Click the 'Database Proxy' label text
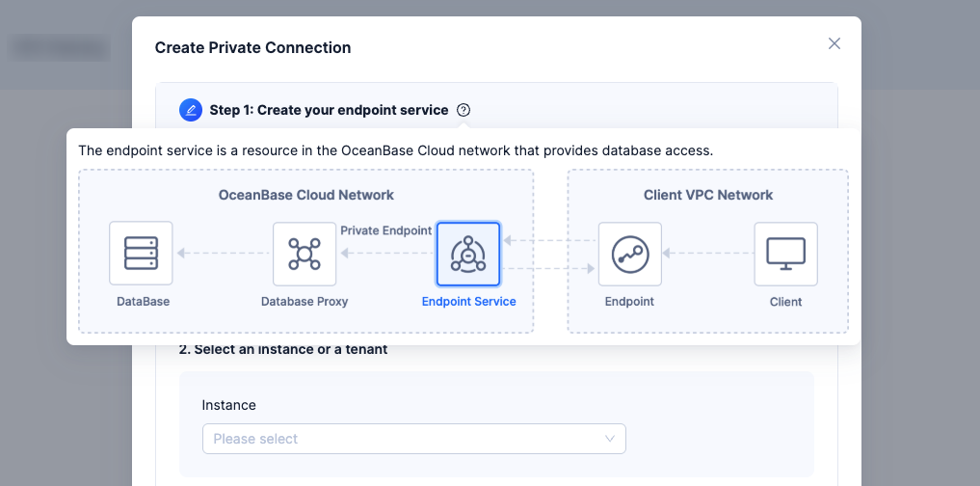Screen dimensions: 980x486 point(305,302)
